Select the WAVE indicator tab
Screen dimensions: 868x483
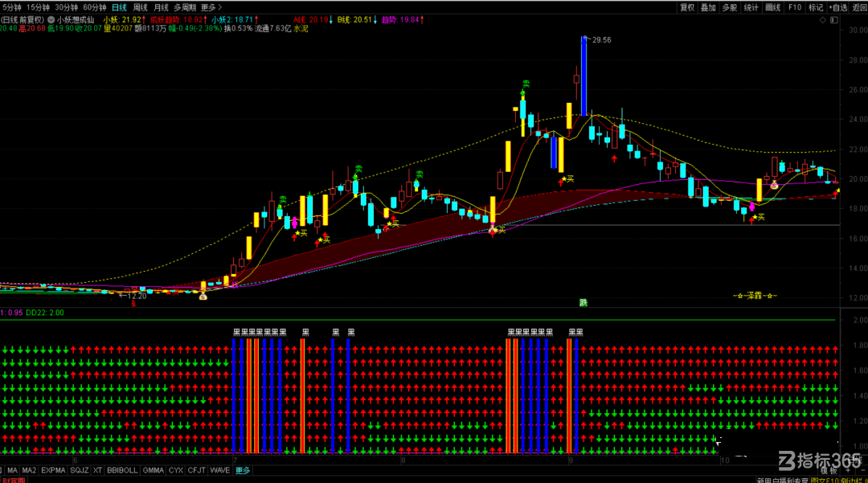click(219, 470)
